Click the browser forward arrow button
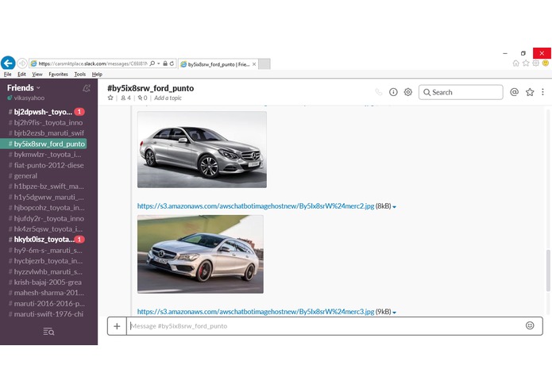This screenshot has height=392, width=552. point(21,63)
